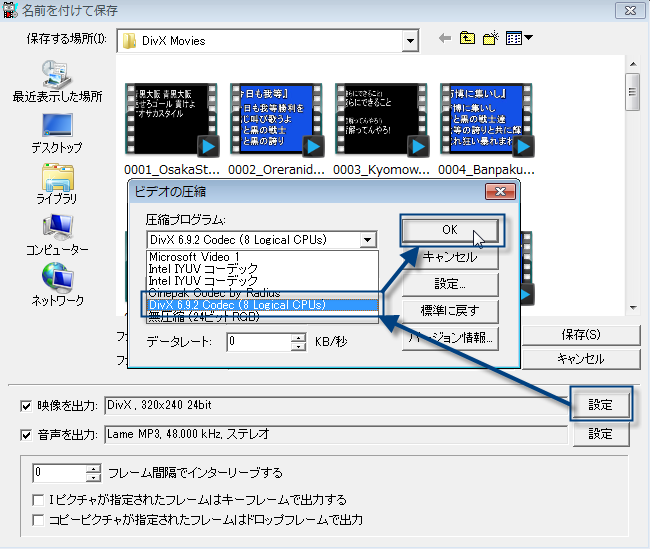Click OK in video compression dialog
650x549 pixels.
(449, 229)
